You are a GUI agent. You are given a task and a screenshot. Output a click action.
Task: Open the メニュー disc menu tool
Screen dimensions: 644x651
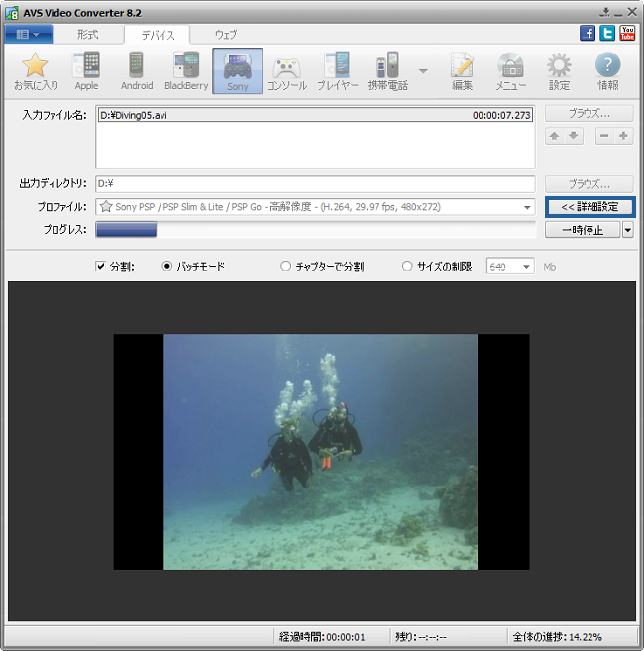click(510, 71)
